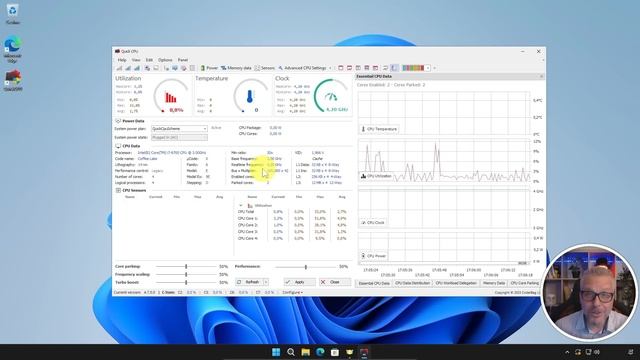Click the Quick CPU taskbar icon

click(x=364, y=352)
